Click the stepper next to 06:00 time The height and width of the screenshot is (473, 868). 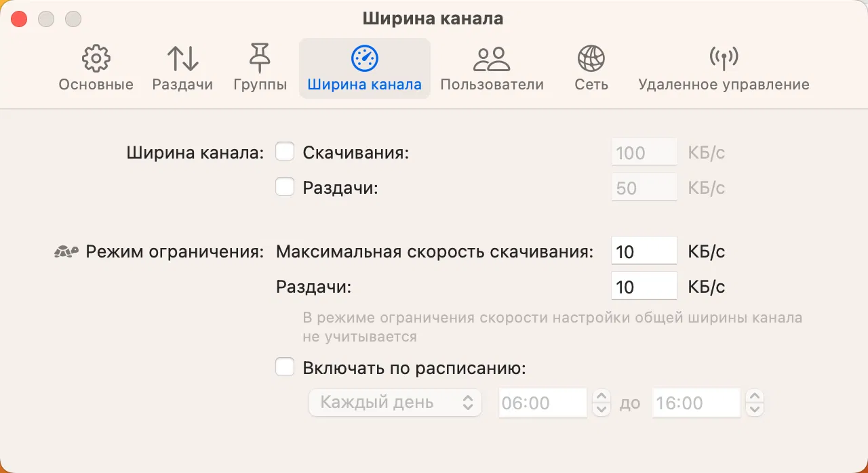pos(601,403)
